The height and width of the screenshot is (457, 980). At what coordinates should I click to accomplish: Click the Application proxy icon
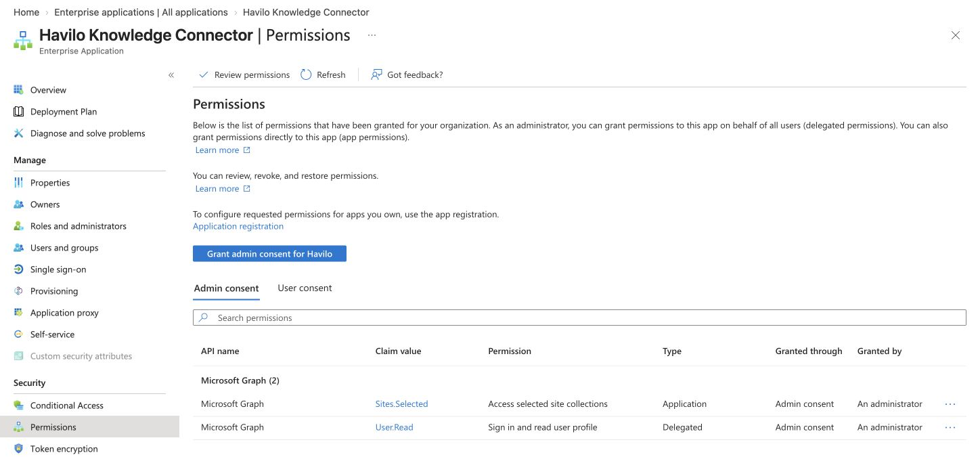click(x=19, y=313)
